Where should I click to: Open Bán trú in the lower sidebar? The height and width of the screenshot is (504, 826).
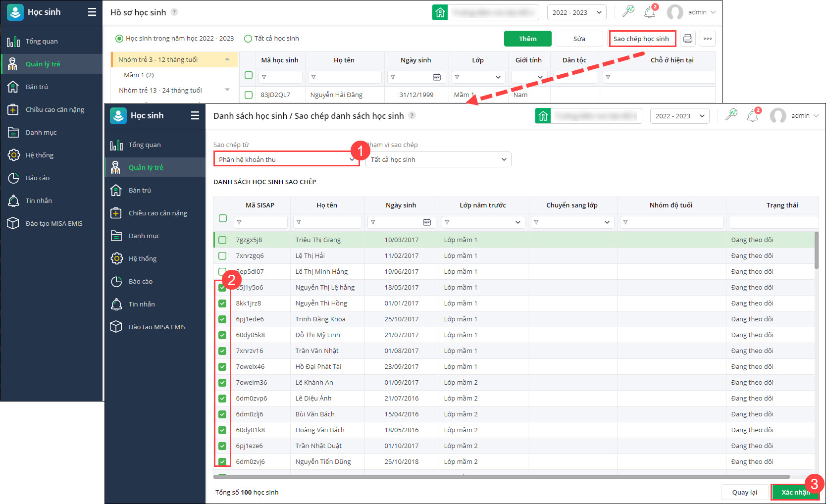(140, 190)
